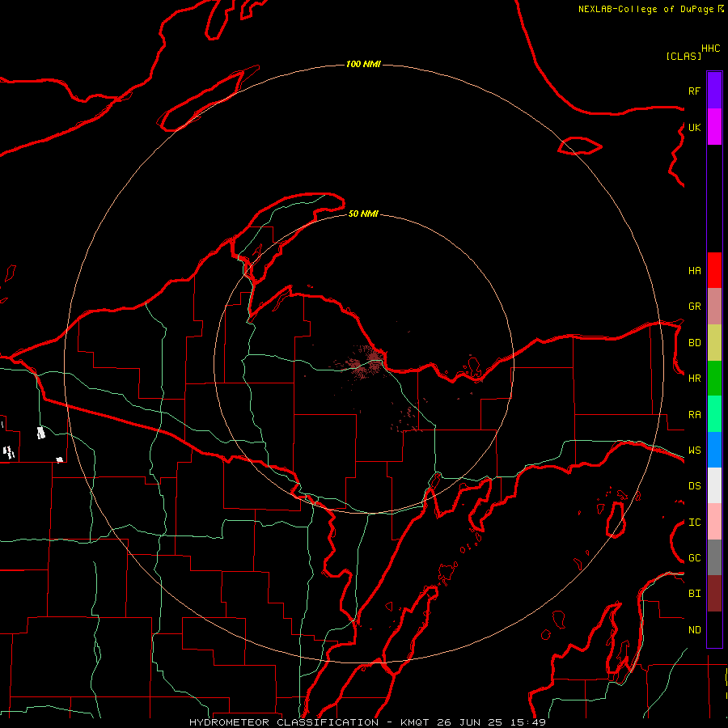The height and width of the screenshot is (728, 728).
Task: Click the BI brown legend swatch
Action: 714,594
